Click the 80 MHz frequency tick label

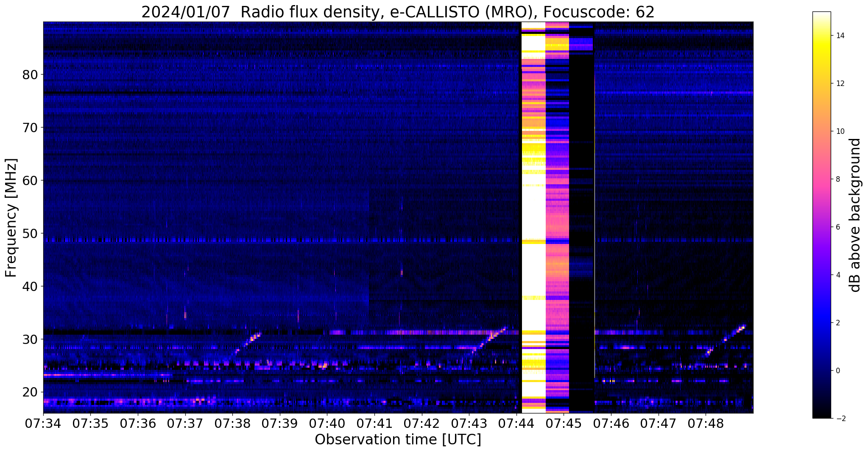(30, 75)
